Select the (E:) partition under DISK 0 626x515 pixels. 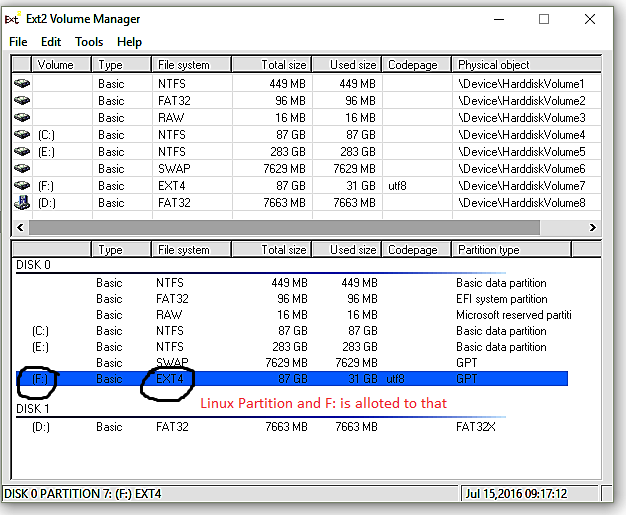coord(291,347)
